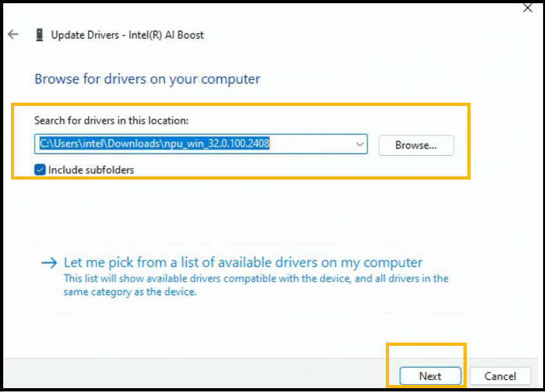
Task: Click the back arrow in the wizard header
Action: (x=13, y=35)
